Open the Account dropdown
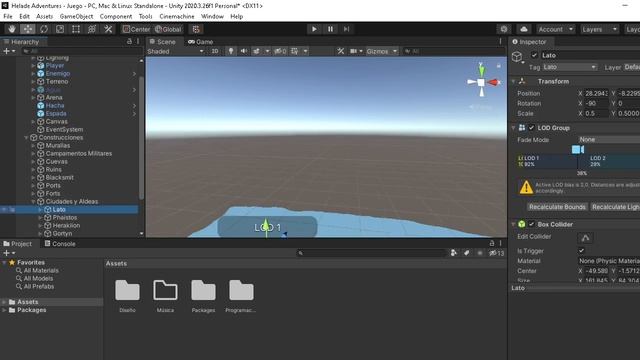Screen dimensions: 640x360 tap(556, 29)
